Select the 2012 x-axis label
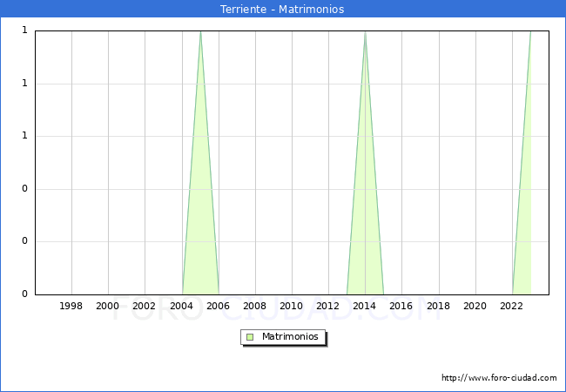 [327, 306]
